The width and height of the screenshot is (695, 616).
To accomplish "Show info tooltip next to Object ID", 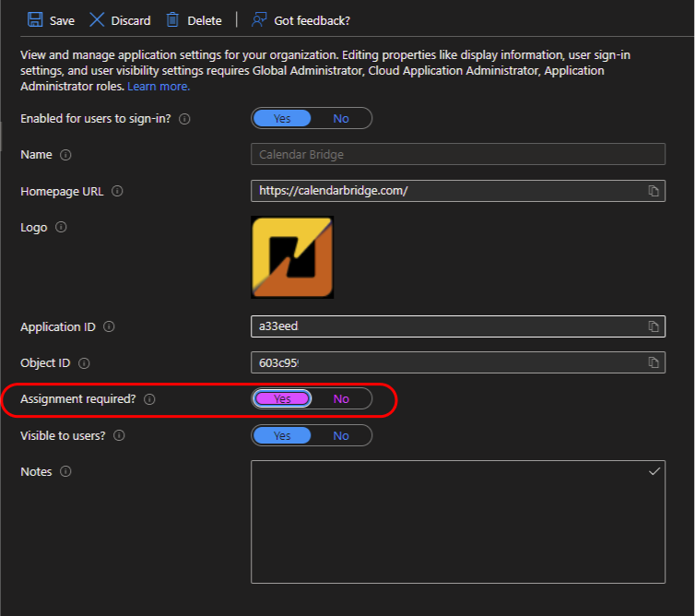I will click(x=84, y=363).
